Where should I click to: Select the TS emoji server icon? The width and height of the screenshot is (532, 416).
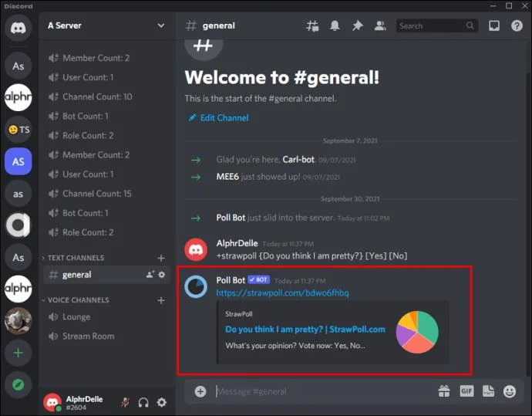click(19, 130)
